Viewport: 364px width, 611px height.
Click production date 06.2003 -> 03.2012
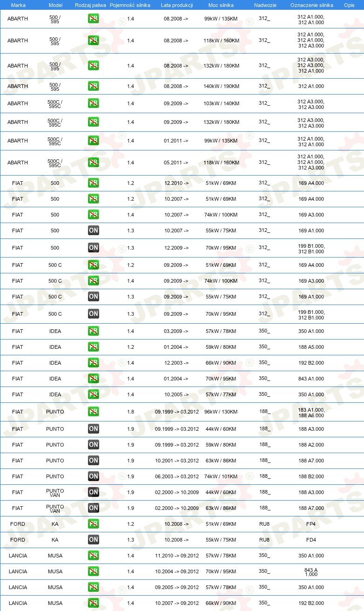(177, 476)
